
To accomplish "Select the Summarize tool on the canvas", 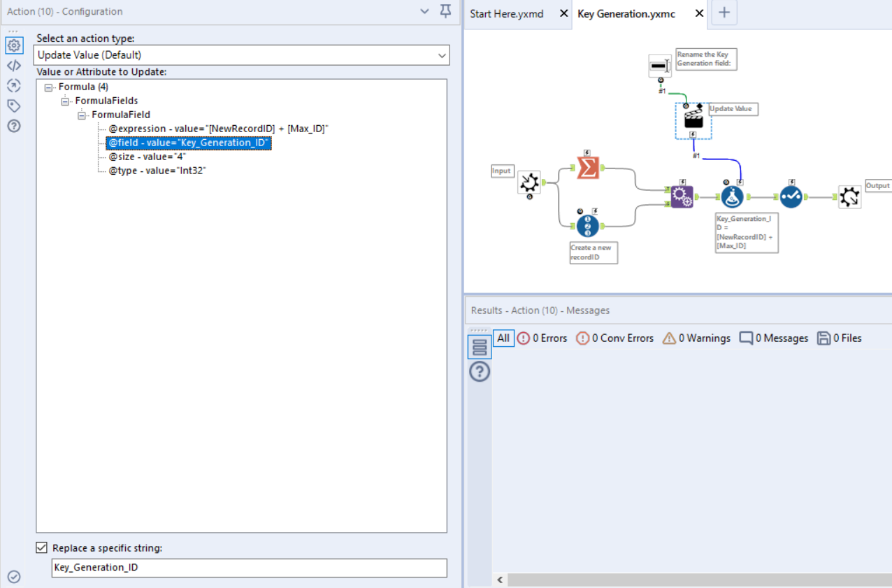I will pyautogui.click(x=589, y=166).
